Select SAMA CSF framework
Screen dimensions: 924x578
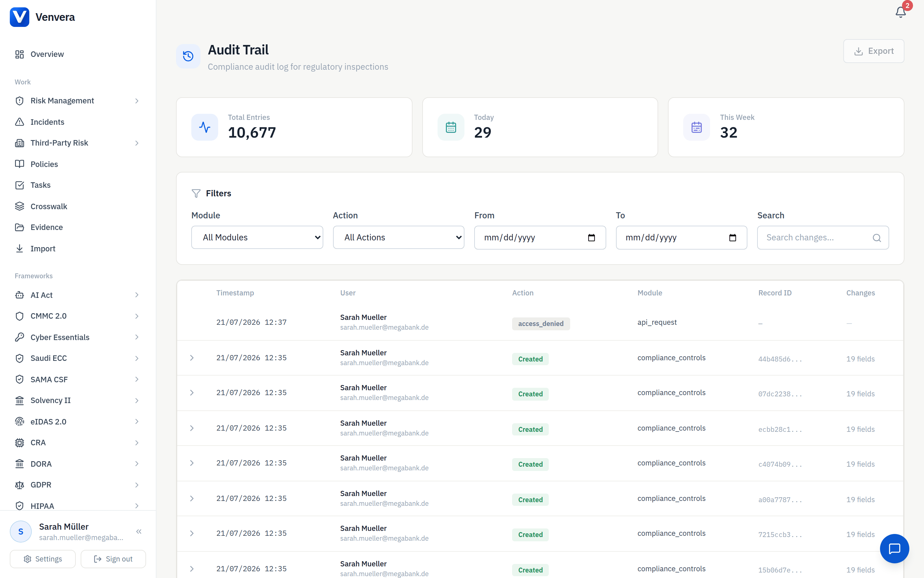[x=78, y=380]
